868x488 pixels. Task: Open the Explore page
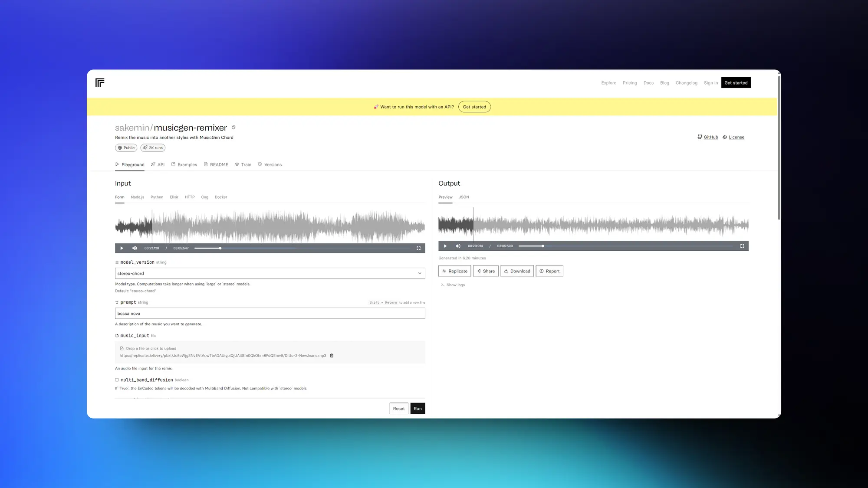608,83
